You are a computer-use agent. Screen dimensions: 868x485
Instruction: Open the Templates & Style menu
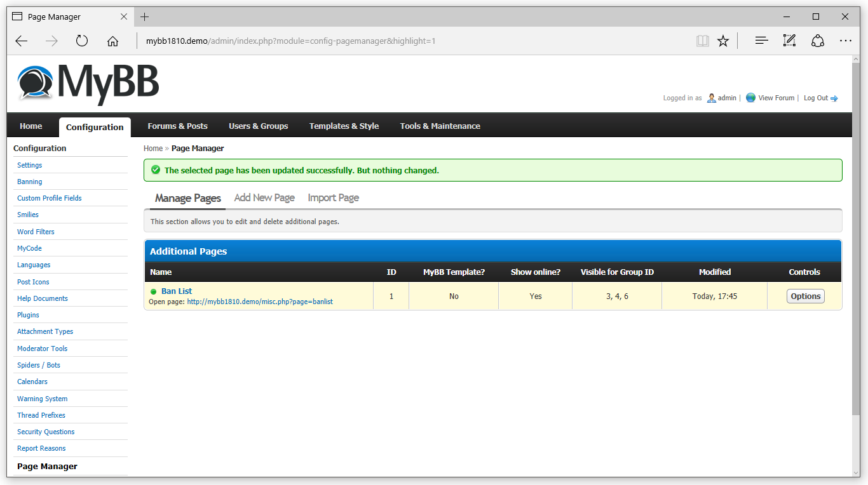point(344,126)
